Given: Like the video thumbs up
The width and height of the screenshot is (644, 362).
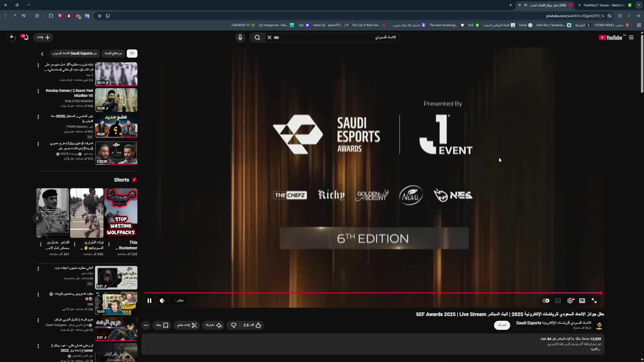Looking at the screenshot, I should click(x=253, y=325).
